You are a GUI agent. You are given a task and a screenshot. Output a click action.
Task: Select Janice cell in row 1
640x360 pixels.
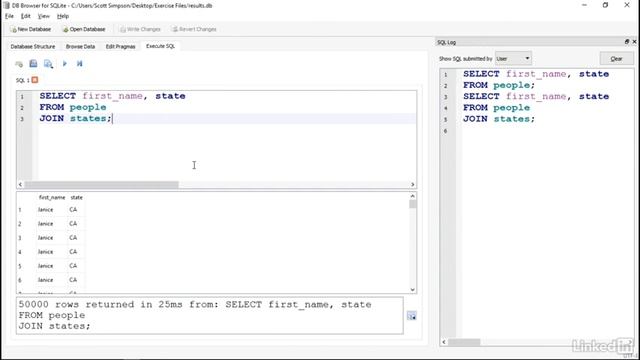coord(52,209)
